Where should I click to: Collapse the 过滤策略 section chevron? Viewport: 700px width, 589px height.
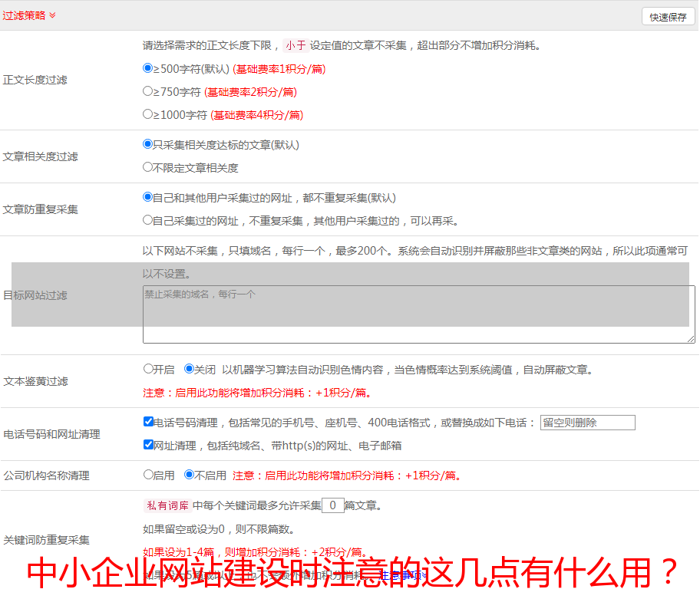coord(52,15)
